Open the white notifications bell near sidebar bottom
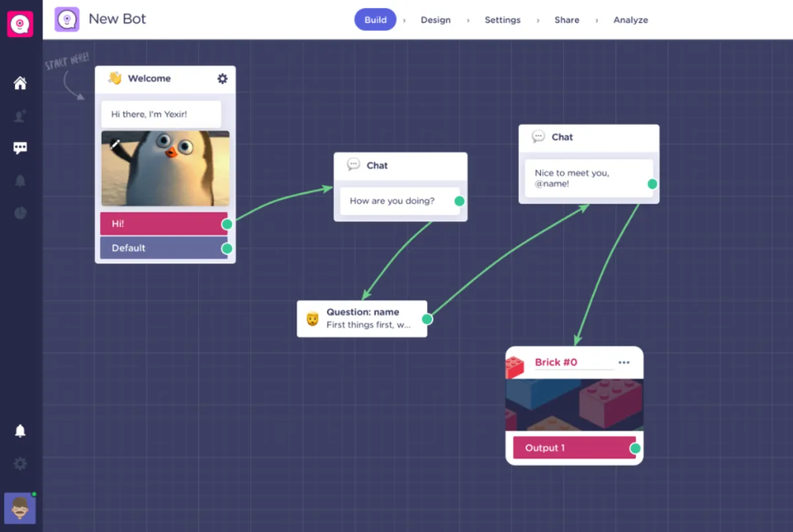 20,431
